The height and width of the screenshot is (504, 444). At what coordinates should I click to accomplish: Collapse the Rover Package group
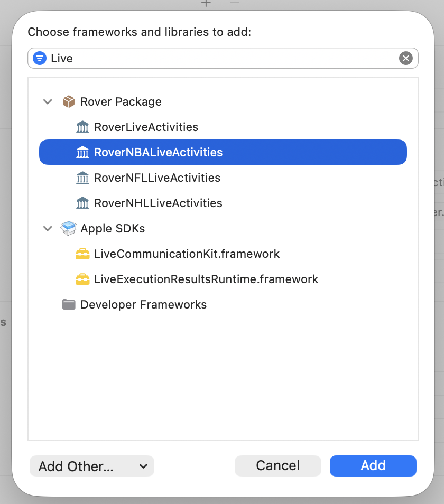pyautogui.click(x=48, y=101)
